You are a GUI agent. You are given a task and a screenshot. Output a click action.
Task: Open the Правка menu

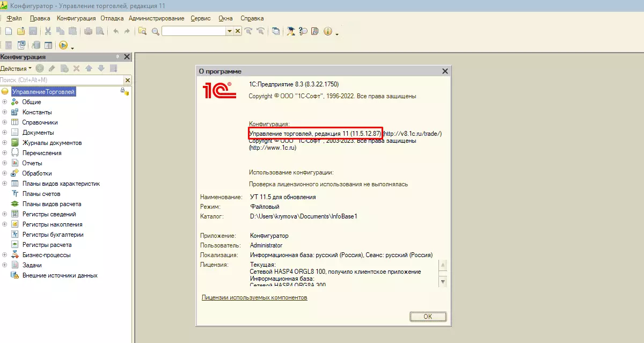point(40,18)
